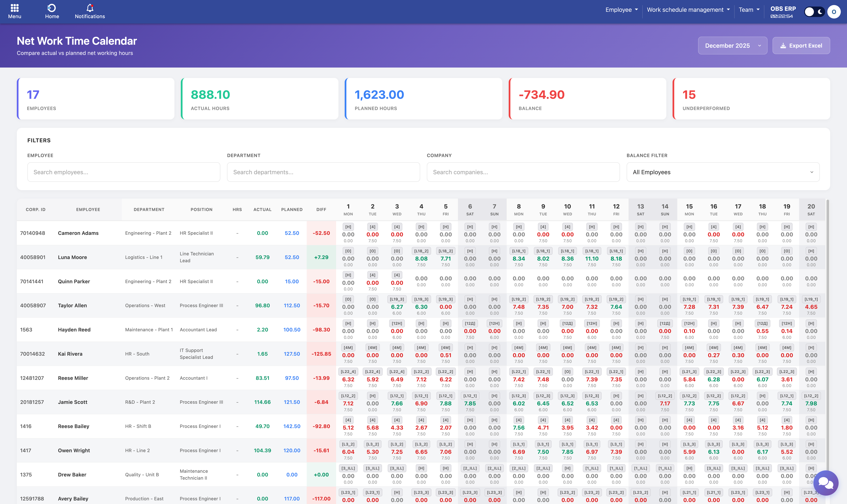The height and width of the screenshot is (504, 847).
Task: Click the DIFF column header
Action: point(321,209)
